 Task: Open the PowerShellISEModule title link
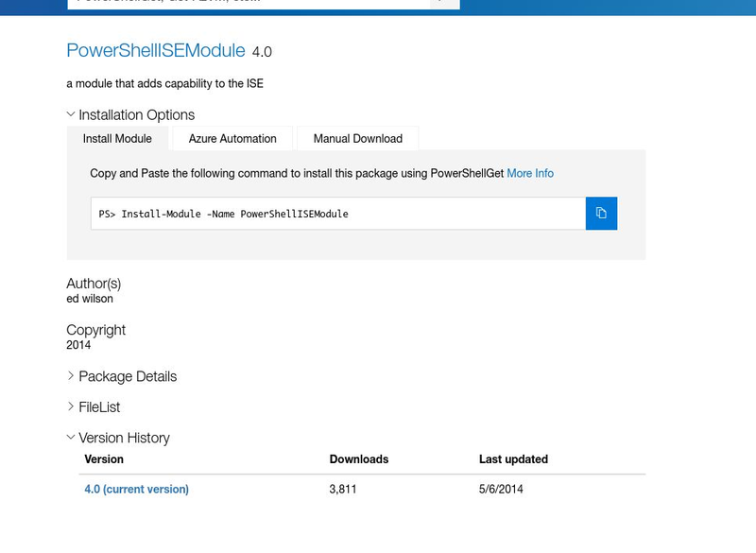point(156,51)
